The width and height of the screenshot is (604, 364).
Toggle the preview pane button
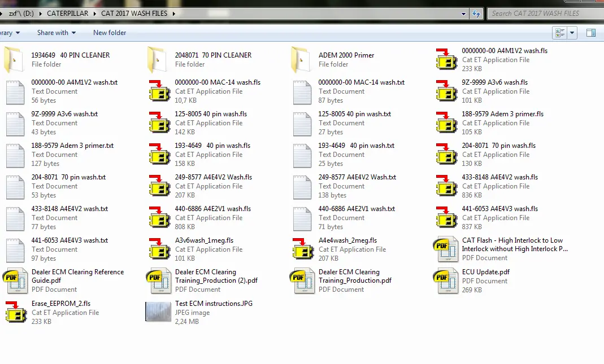click(x=591, y=33)
